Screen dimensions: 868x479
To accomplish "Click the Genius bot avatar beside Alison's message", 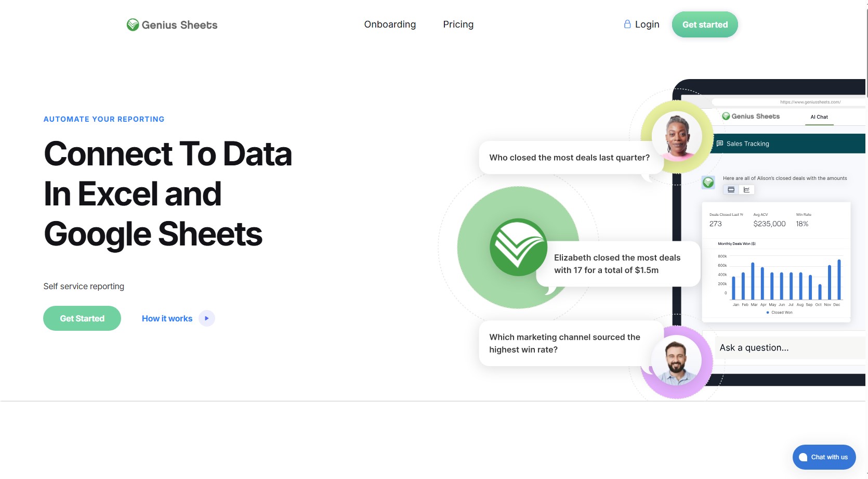I will (708, 183).
